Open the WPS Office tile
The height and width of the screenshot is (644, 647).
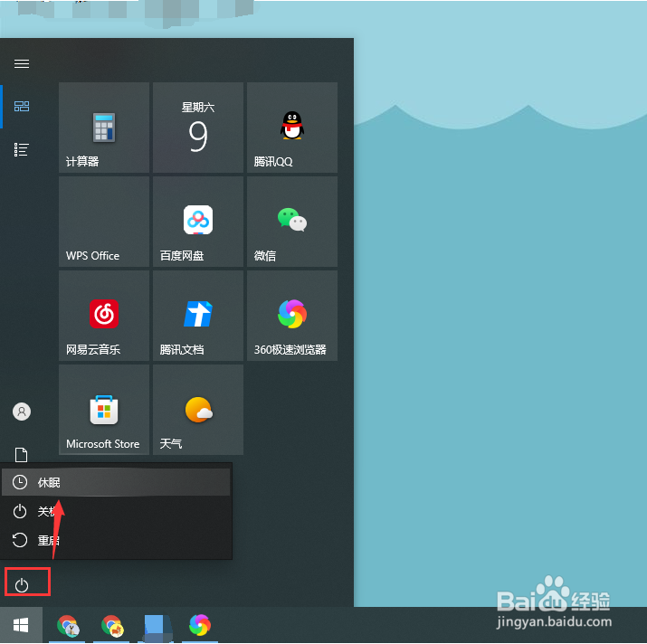tap(104, 222)
